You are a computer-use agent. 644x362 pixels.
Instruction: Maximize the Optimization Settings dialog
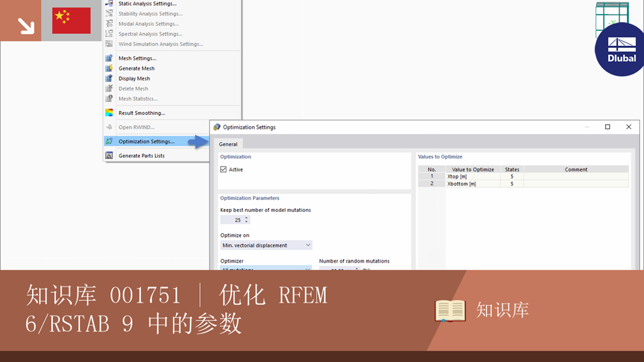point(608,127)
